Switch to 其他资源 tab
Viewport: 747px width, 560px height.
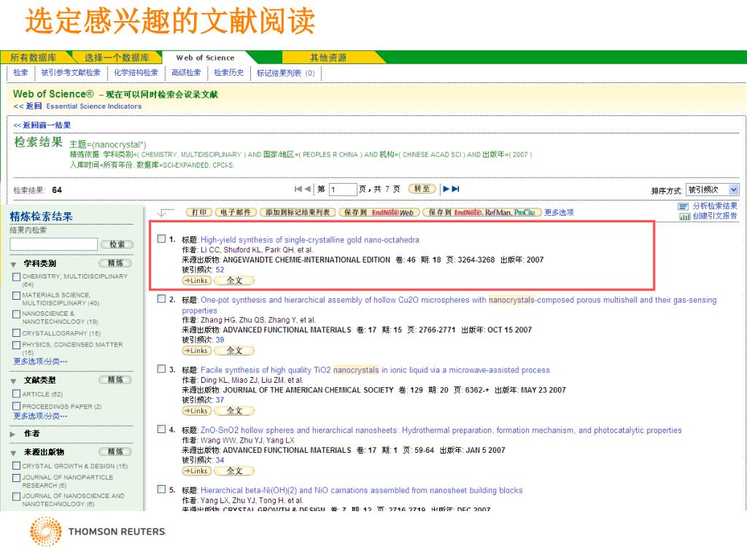328,58
